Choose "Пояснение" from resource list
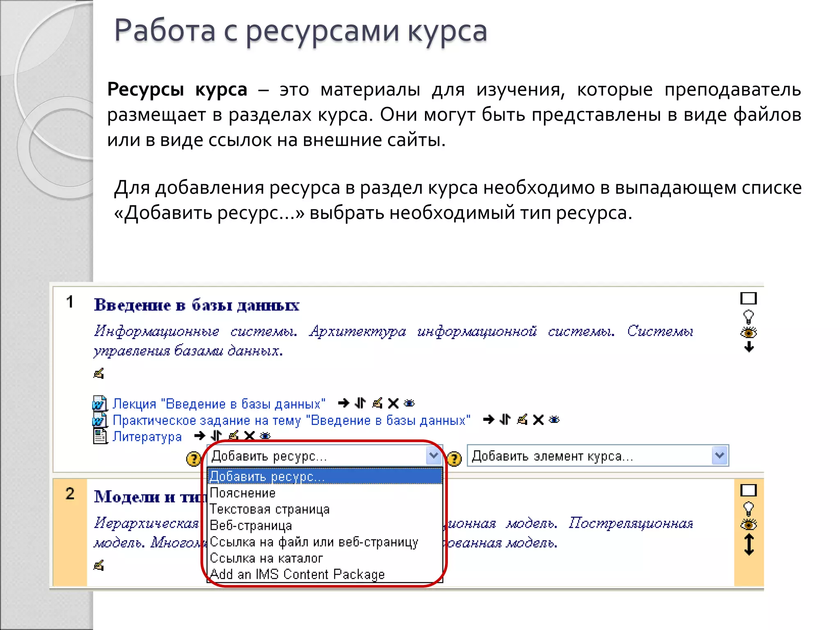This screenshot has width=840, height=630. pos(325,493)
